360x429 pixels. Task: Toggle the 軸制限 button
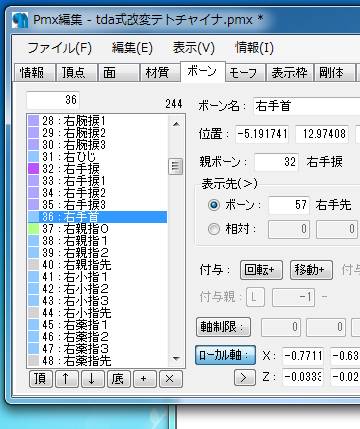[x=223, y=327]
